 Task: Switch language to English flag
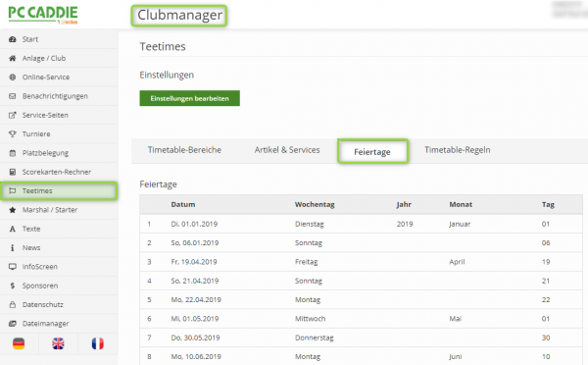click(x=58, y=343)
